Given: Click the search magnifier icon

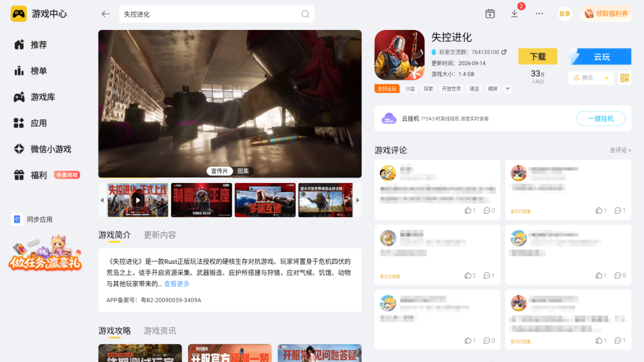Looking at the screenshot, I should point(305,14).
